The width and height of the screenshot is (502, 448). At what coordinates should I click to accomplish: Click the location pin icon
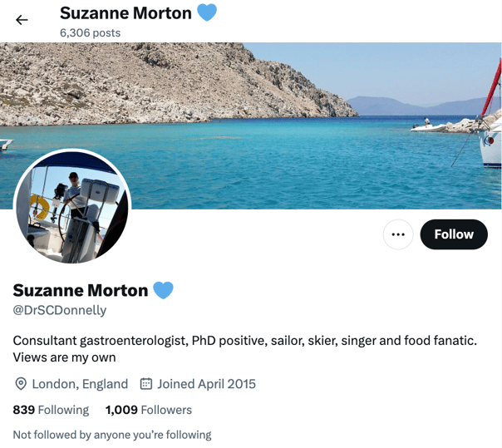(x=21, y=384)
